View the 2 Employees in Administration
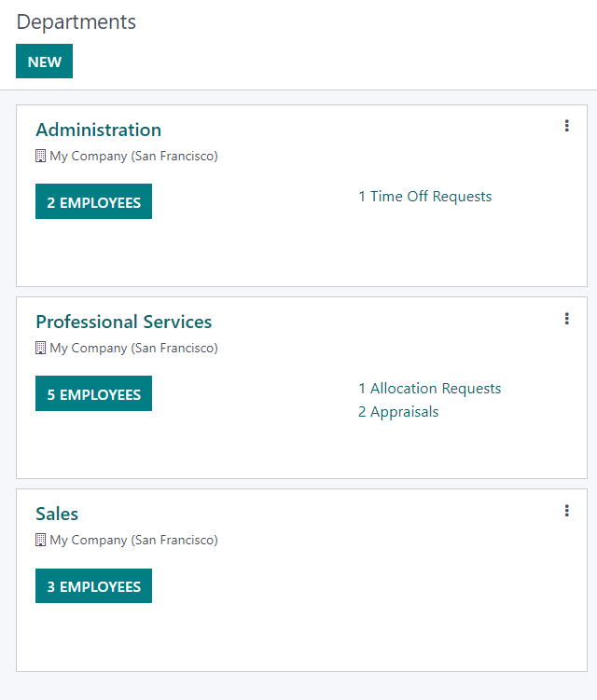Image resolution: width=597 pixels, height=700 pixels. 93,201
